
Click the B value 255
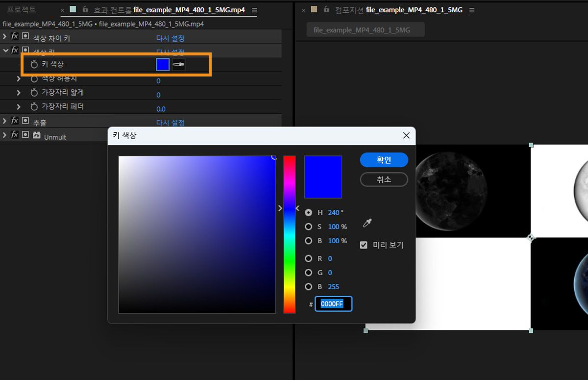coord(333,287)
